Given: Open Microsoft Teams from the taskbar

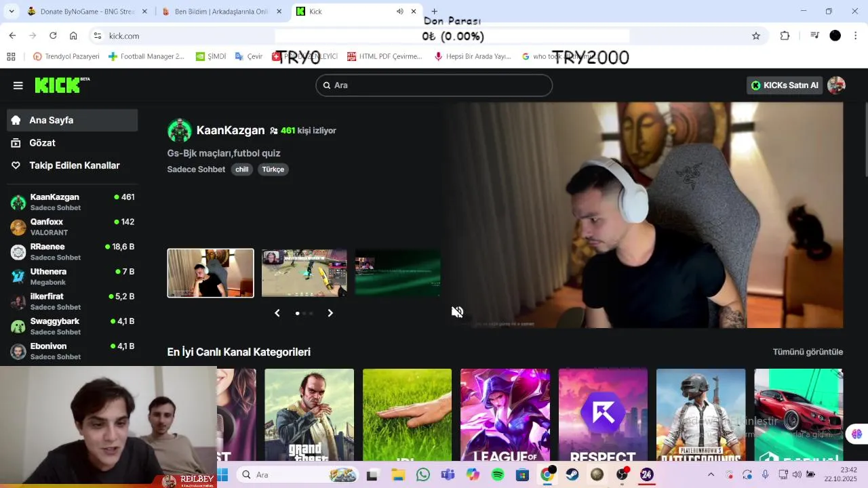Looking at the screenshot, I should point(448,474).
